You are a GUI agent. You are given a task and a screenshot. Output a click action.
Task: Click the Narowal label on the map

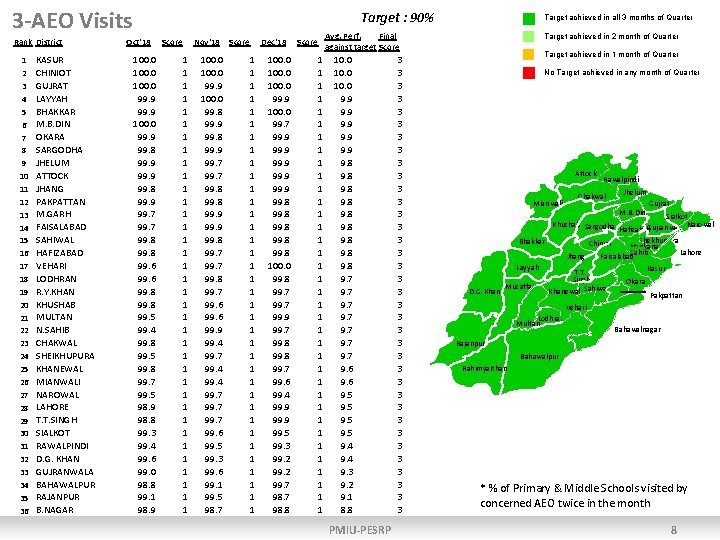tap(701, 225)
